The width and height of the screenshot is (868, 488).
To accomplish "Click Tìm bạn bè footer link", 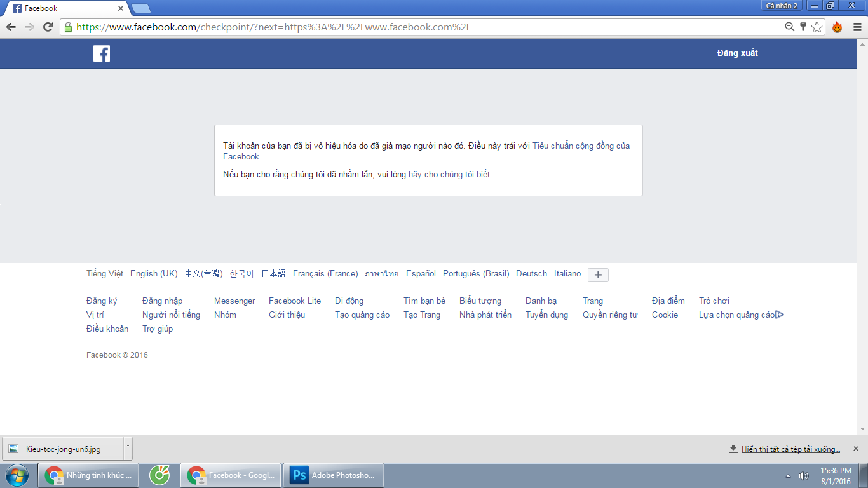I will coord(424,301).
